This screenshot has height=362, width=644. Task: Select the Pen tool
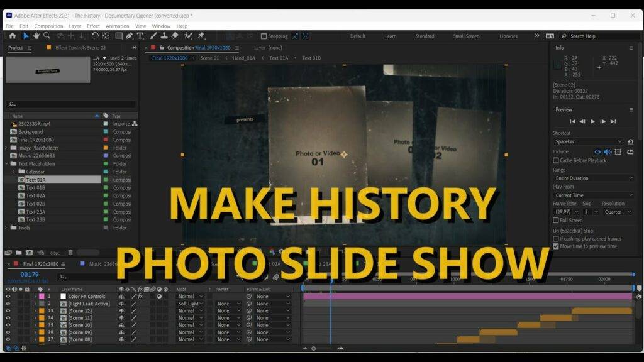(129, 36)
